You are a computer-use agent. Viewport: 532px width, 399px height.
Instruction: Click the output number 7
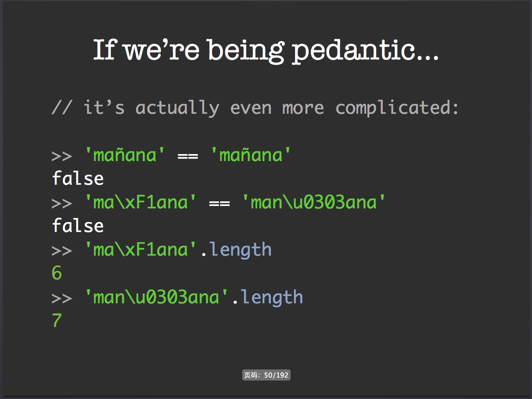[57, 320]
